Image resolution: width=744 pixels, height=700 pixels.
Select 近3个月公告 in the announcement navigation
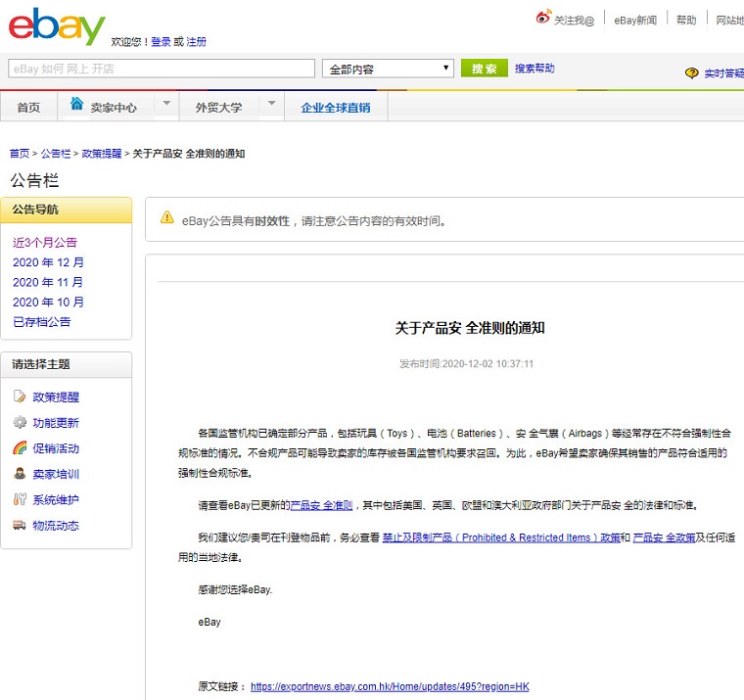click(x=45, y=242)
